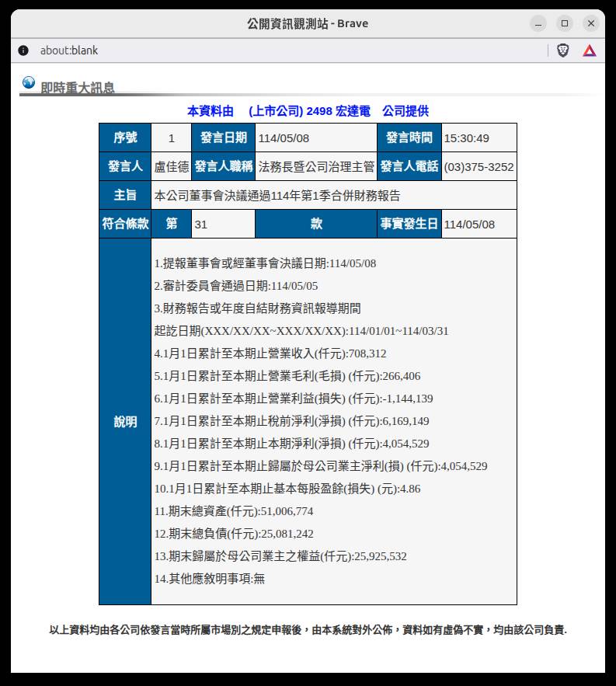Select the 發言人 header cell
This screenshot has width=616, height=686.
point(125,166)
